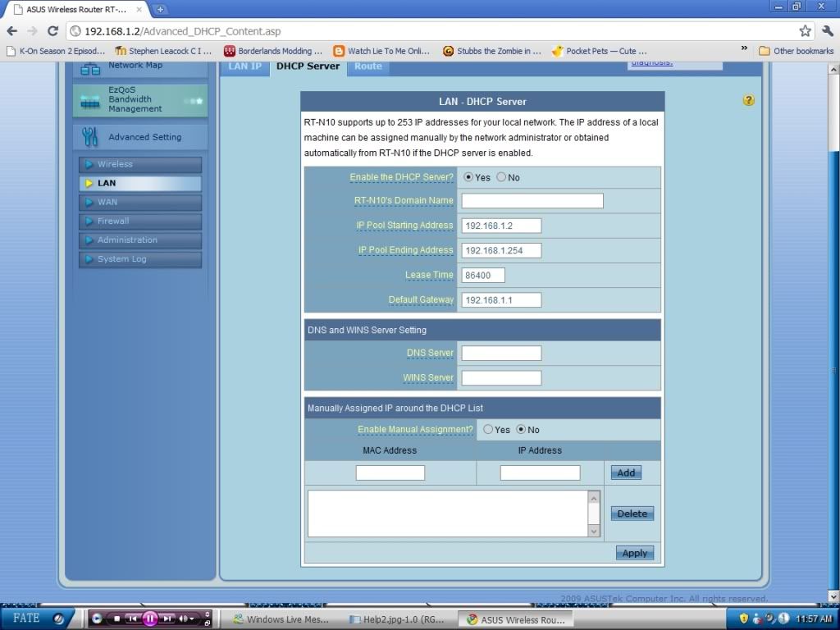Select Yes for Enable the DHCP Server
The height and width of the screenshot is (630, 840).
pyautogui.click(x=468, y=177)
